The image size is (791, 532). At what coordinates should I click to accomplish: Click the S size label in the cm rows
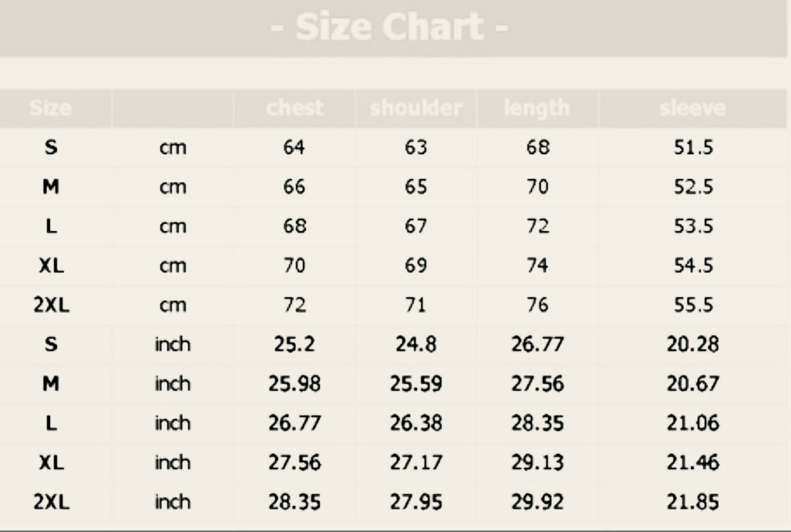[51, 147]
